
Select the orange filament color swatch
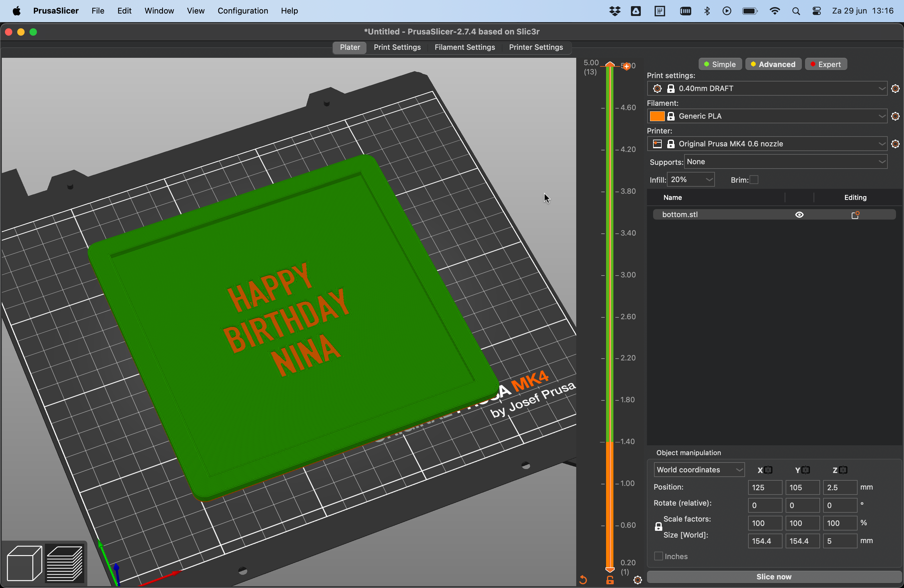(657, 116)
